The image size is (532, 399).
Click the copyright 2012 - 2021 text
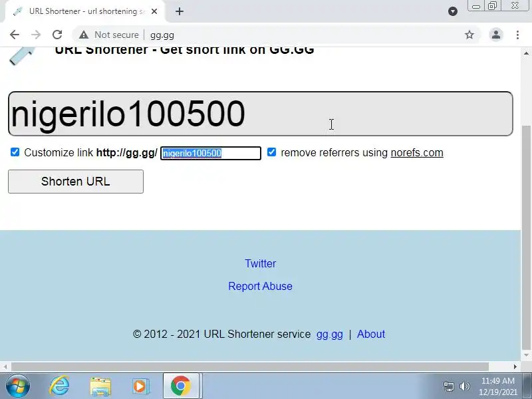point(221,334)
